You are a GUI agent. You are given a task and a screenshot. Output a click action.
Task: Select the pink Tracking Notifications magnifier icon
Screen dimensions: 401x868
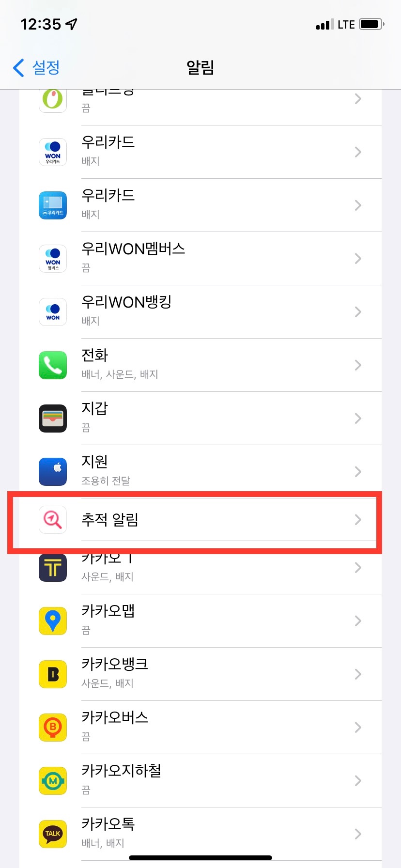[53, 520]
